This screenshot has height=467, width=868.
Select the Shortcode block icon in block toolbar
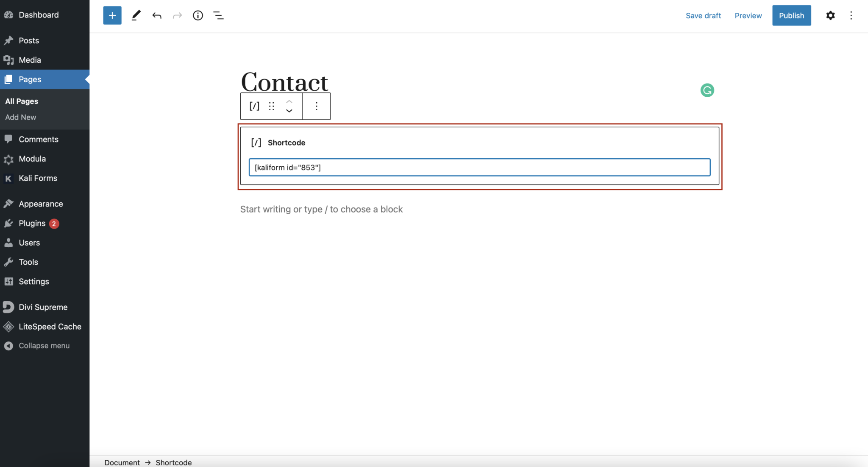pyautogui.click(x=253, y=106)
